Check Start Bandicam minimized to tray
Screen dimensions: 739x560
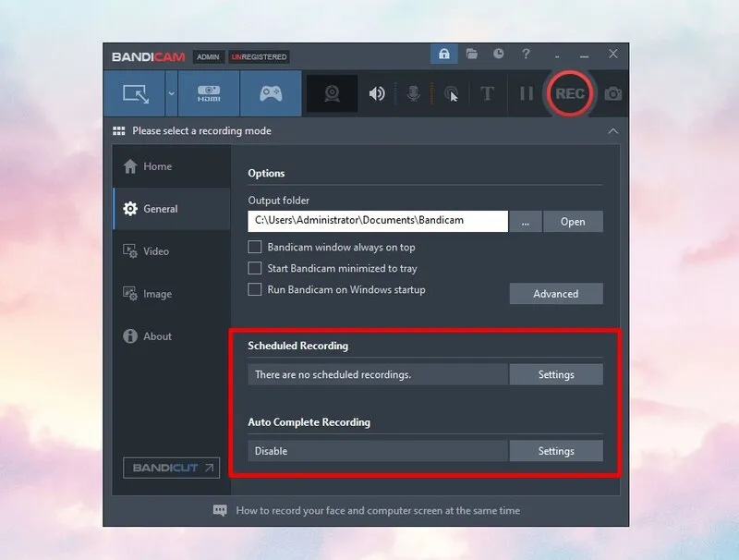(255, 269)
